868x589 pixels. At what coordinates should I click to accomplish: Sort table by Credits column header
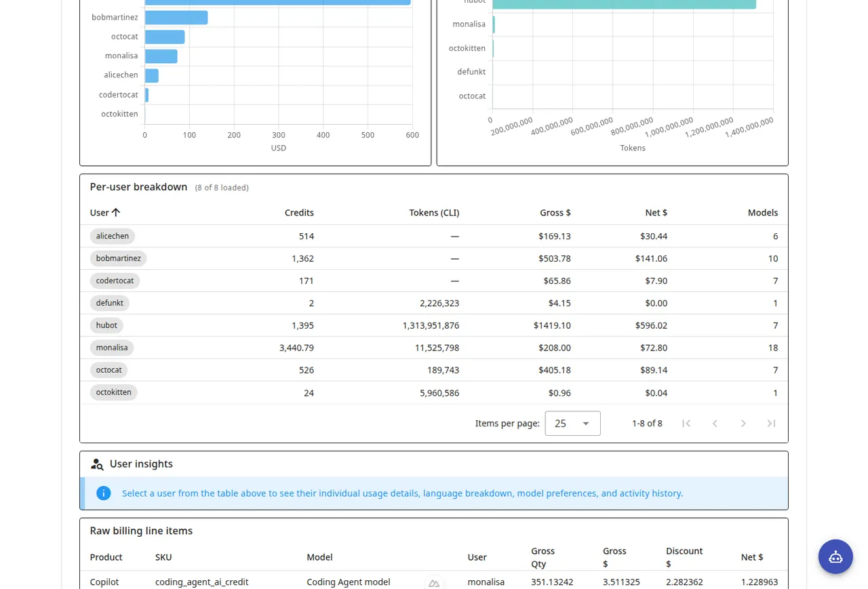coord(299,212)
